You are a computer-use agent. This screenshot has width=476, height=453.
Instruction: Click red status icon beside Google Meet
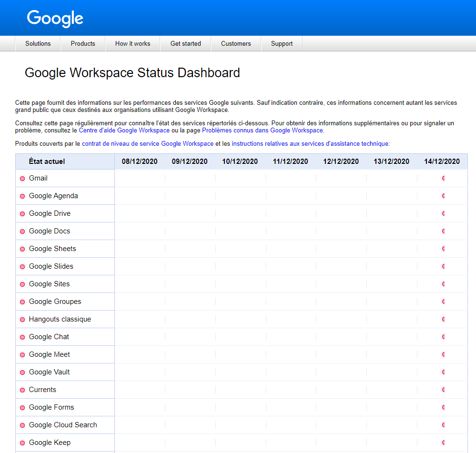point(22,355)
